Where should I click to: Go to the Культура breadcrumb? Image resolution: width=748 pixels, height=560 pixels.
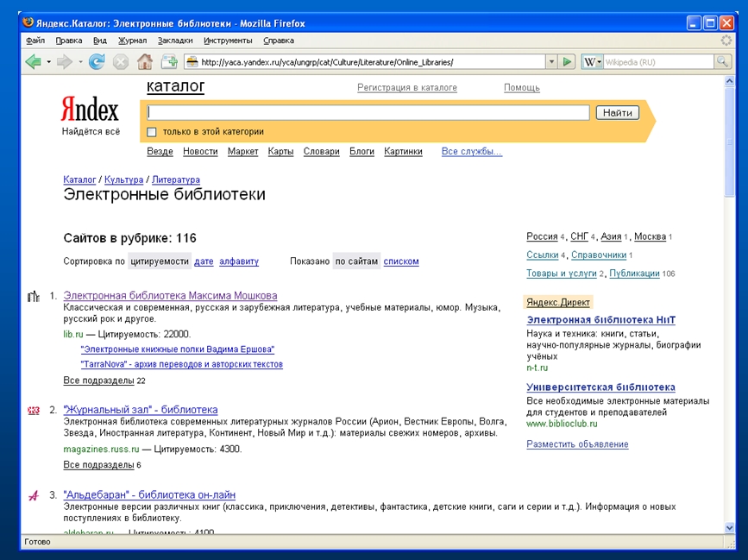(x=123, y=179)
